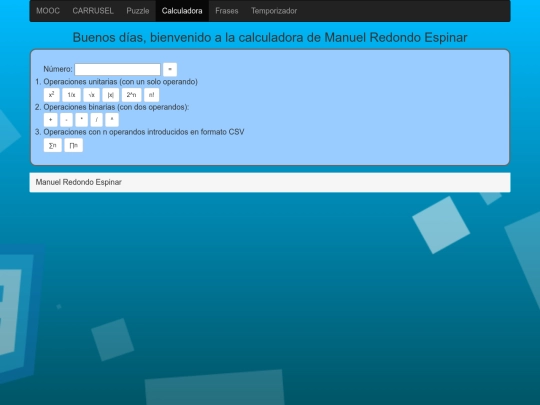
Task: Take the square root with √x button
Action: point(91,95)
